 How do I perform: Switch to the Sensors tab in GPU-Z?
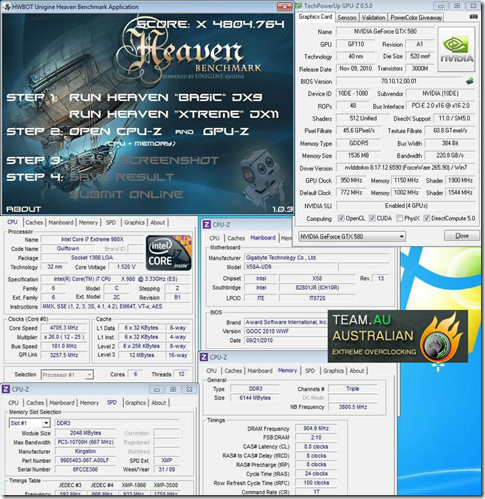coord(347,17)
